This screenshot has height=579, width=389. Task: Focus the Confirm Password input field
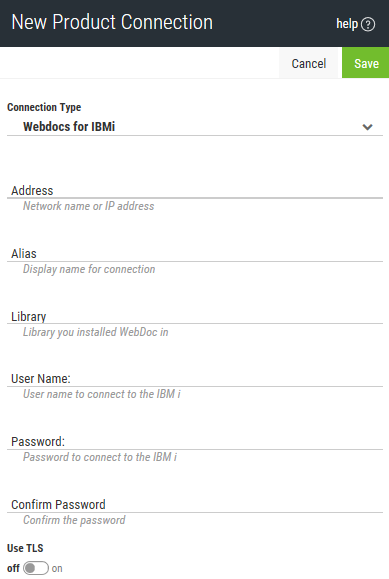coord(195,505)
